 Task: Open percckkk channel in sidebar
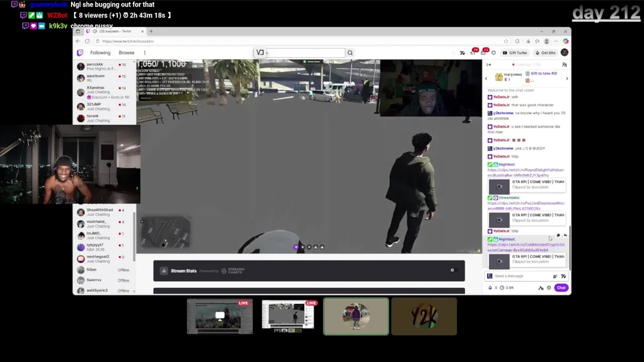pos(104,66)
